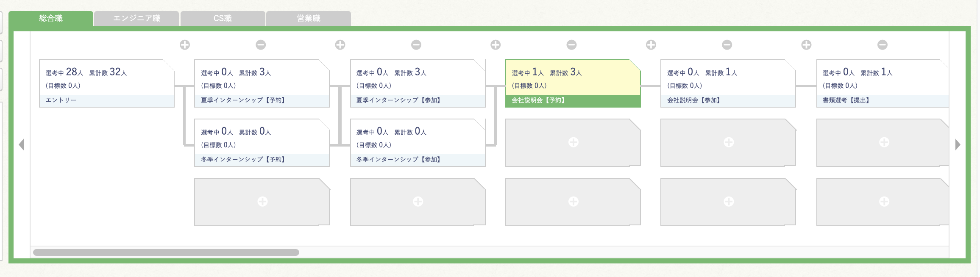The image size is (980, 277).
Task: Click plus icon above 夏季インターンシップ【予約】 column left side
Action: coord(185,44)
